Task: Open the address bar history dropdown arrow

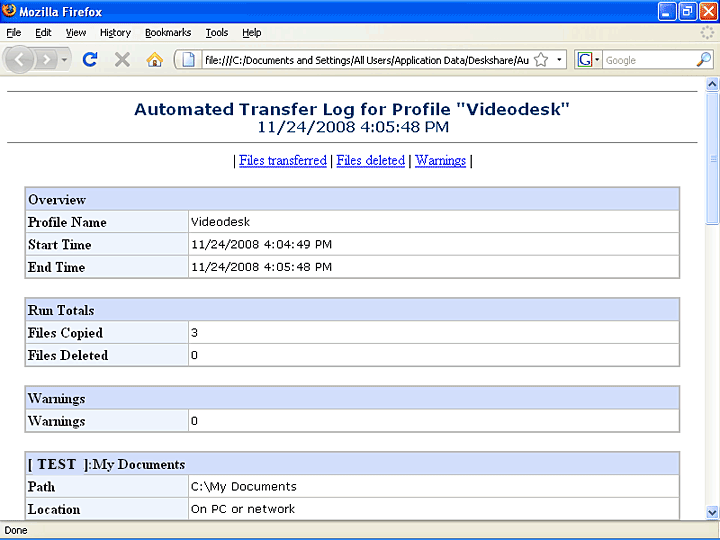Action: tap(559, 60)
